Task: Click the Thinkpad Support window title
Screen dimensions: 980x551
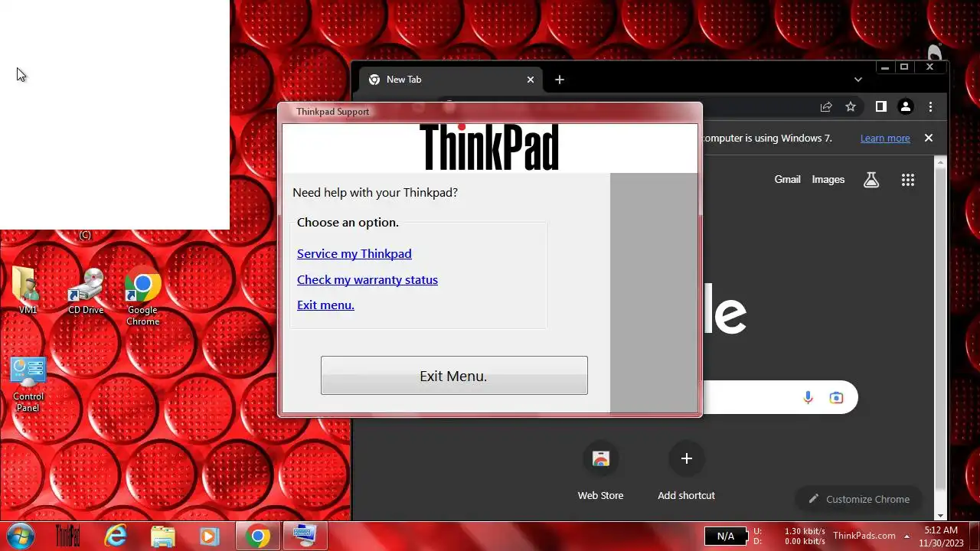Action: (x=332, y=112)
